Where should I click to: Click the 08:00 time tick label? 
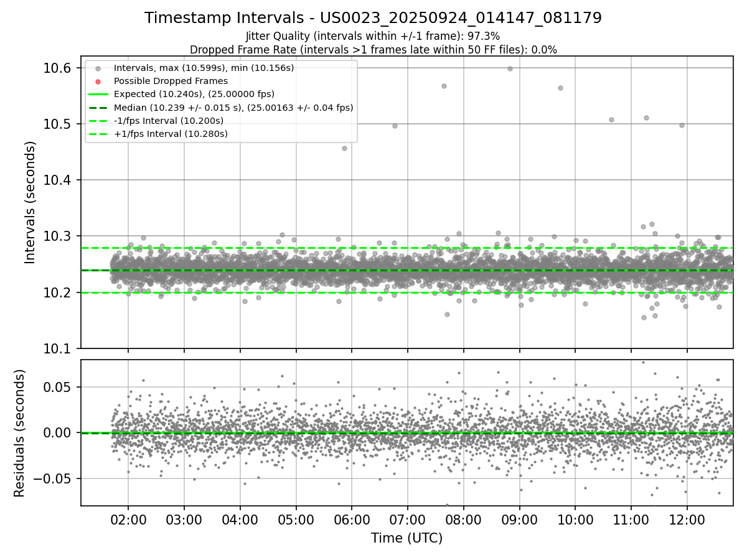click(x=464, y=520)
